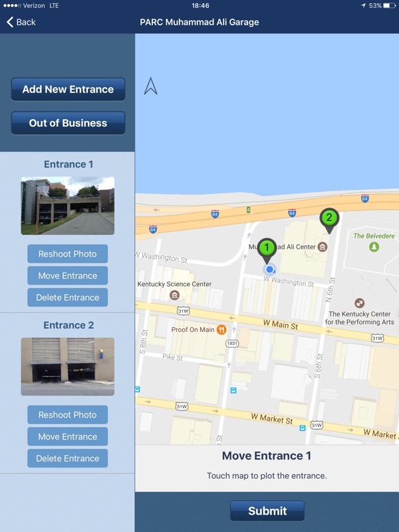Tap the PARC Muhammad Ali Garage title

pos(199,22)
